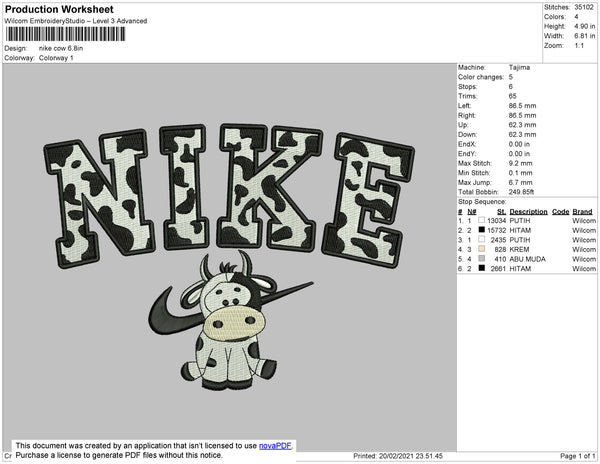Click the 'N#' column header
The width and height of the screenshot is (600, 464).
coord(472,212)
